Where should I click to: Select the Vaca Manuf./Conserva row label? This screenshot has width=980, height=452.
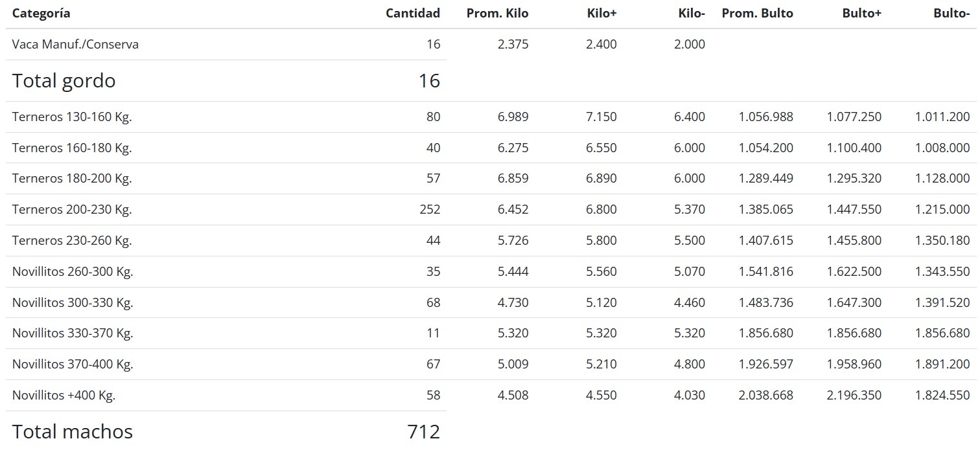75,45
